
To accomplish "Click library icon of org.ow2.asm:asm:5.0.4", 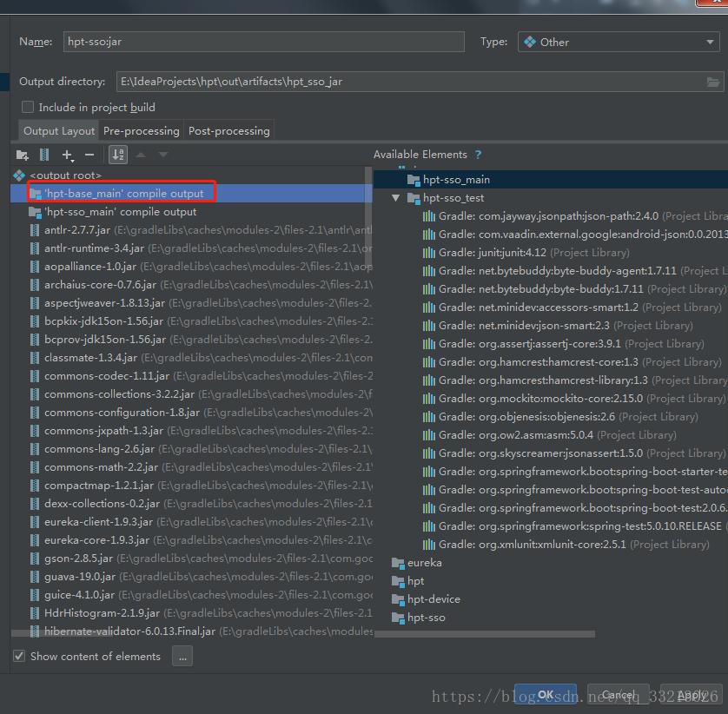I will pyautogui.click(x=429, y=435).
